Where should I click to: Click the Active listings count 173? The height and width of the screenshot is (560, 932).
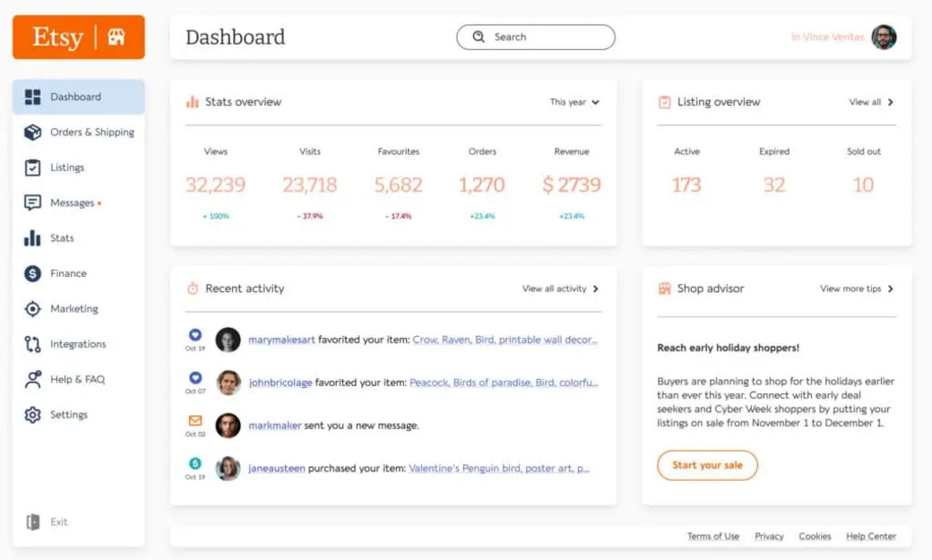[686, 185]
